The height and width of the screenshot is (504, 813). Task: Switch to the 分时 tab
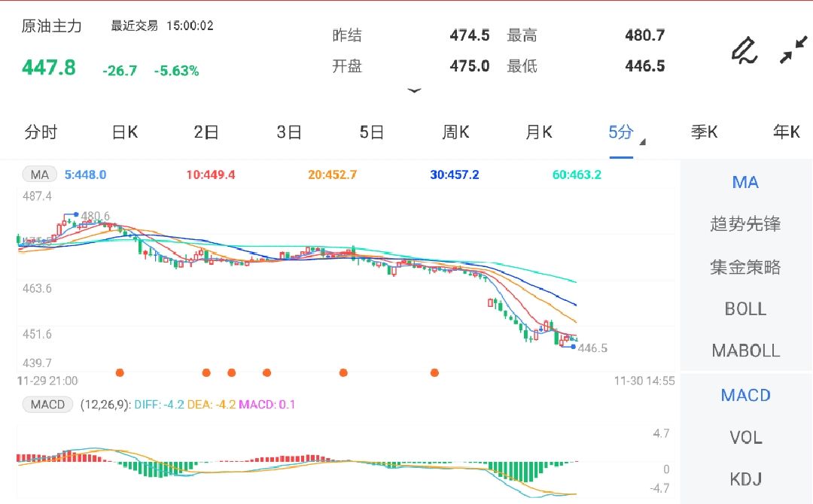pos(41,133)
